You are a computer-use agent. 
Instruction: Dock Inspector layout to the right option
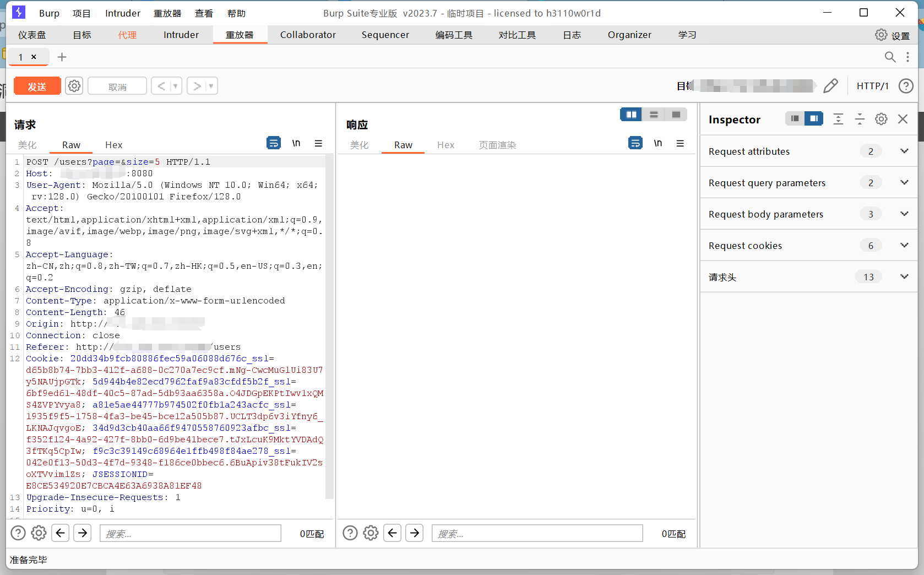click(x=814, y=118)
